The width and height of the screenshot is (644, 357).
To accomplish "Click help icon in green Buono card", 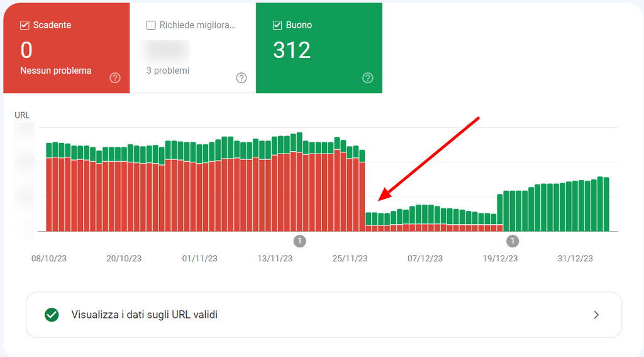I will pos(368,78).
